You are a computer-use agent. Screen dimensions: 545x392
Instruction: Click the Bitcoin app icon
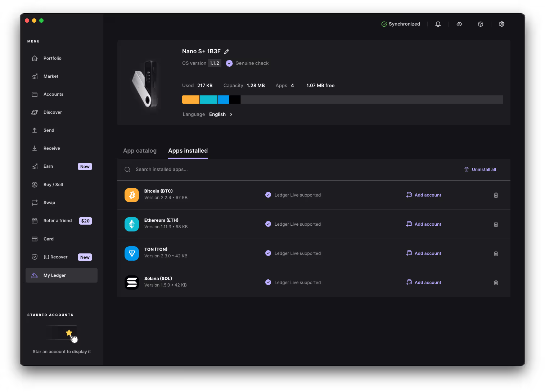click(132, 195)
